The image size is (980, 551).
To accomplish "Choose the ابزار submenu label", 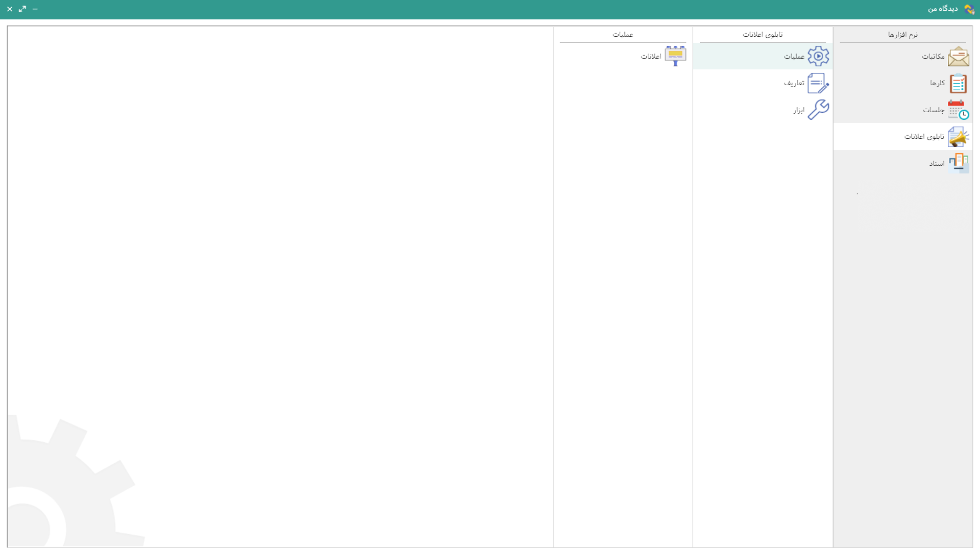I will coord(798,110).
